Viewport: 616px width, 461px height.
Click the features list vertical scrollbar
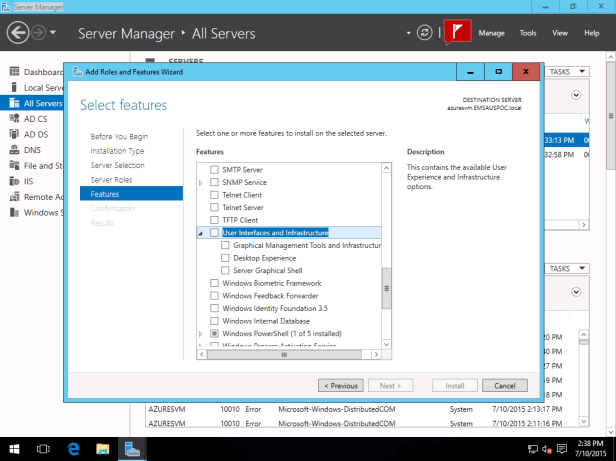click(386, 288)
